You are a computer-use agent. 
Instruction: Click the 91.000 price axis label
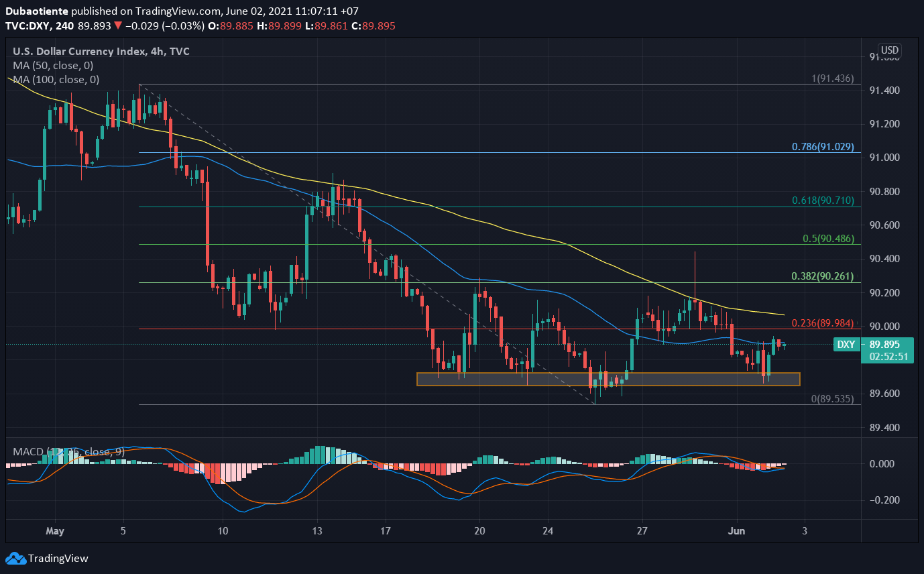click(884, 158)
